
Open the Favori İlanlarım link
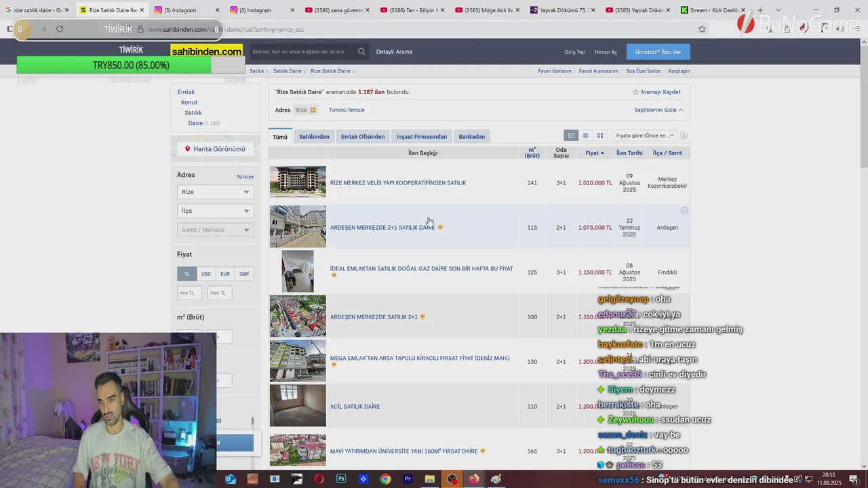pyautogui.click(x=555, y=71)
